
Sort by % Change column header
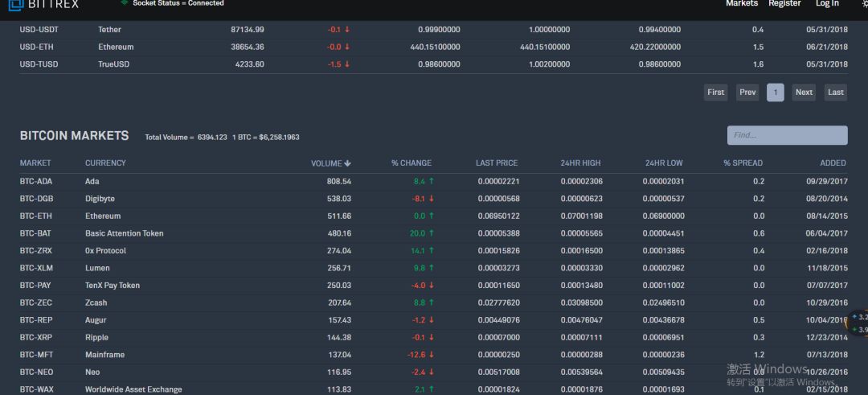[x=411, y=163]
